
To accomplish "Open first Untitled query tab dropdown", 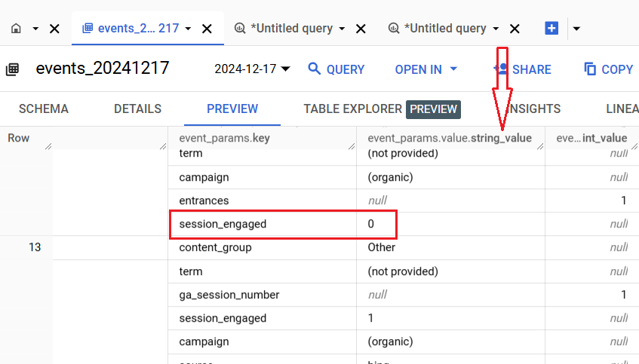I will pos(342,29).
